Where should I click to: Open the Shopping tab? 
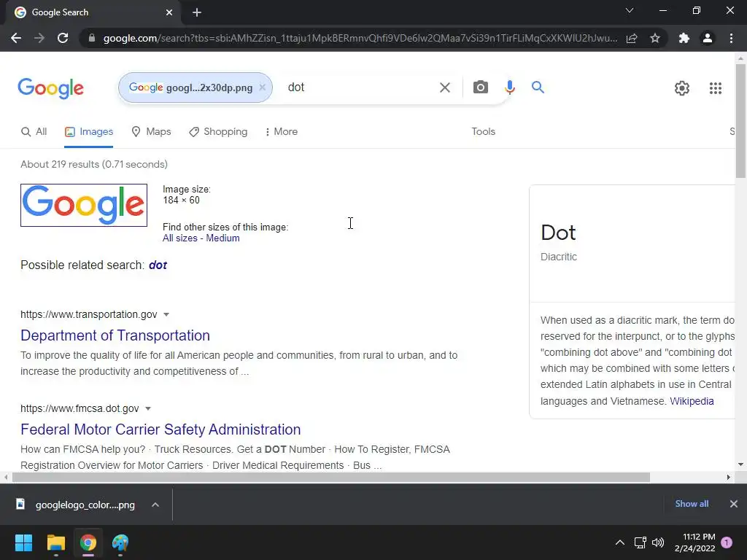(x=218, y=131)
